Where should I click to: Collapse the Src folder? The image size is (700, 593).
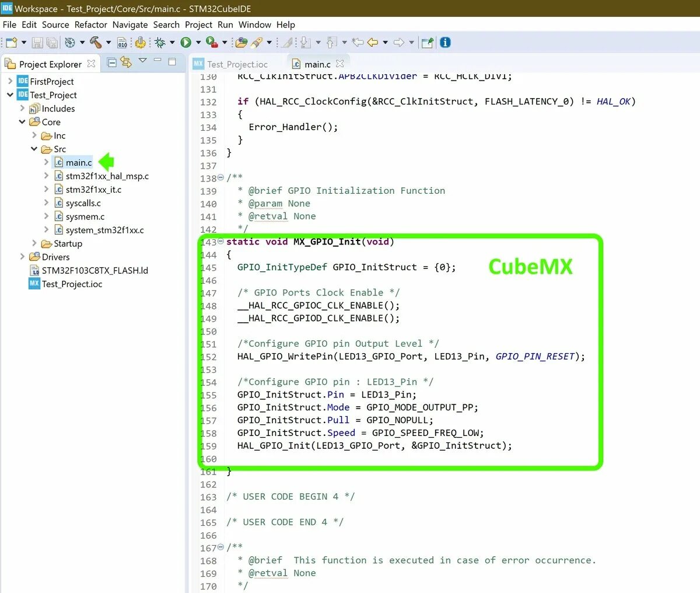tap(34, 149)
